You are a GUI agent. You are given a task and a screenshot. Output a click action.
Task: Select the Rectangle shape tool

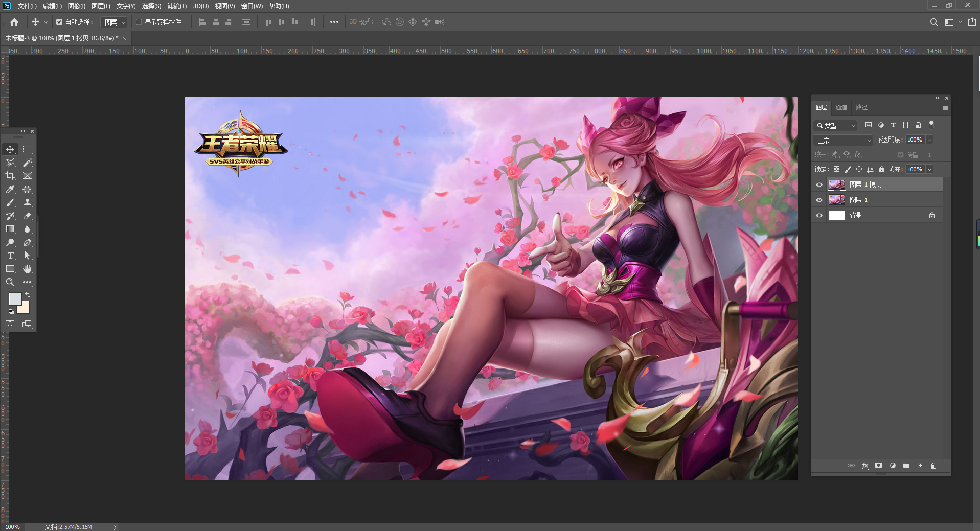[10, 269]
